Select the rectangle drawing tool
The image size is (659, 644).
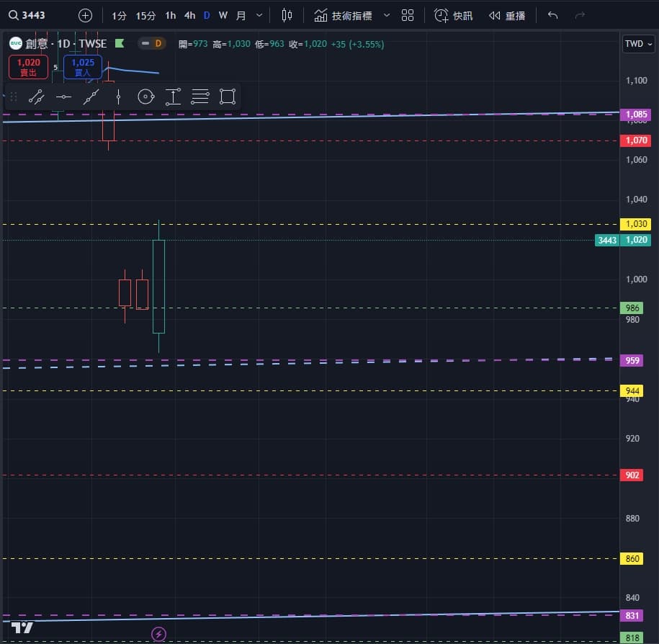[x=228, y=97]
